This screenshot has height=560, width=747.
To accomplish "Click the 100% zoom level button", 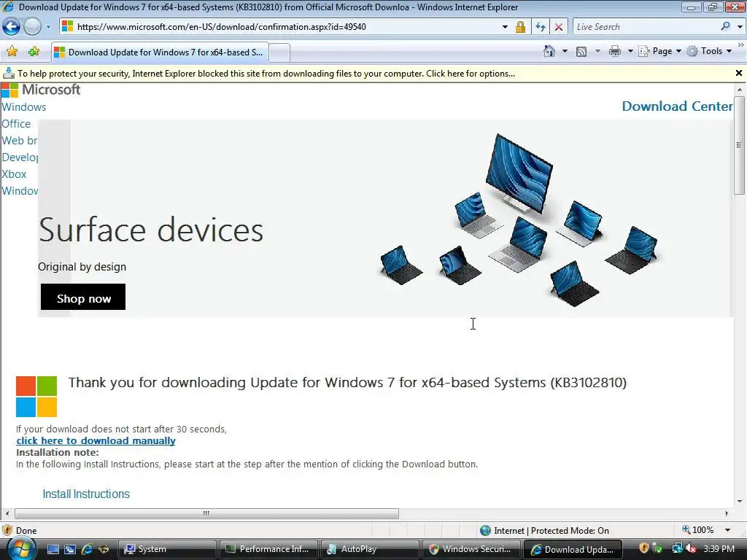I will (698, 530).
